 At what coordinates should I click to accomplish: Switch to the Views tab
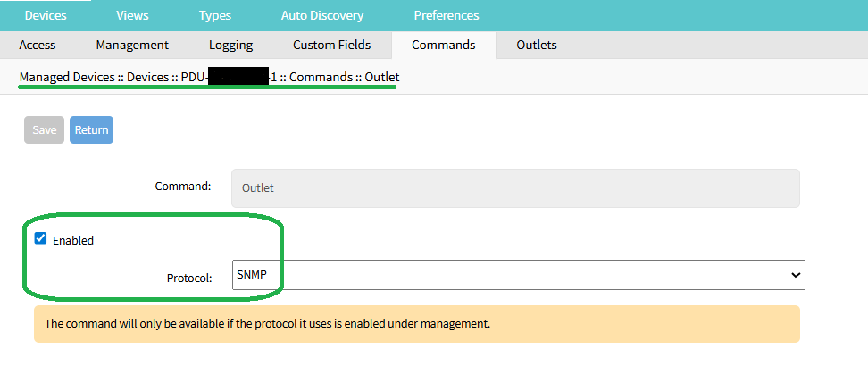click(x=133, y=15)
